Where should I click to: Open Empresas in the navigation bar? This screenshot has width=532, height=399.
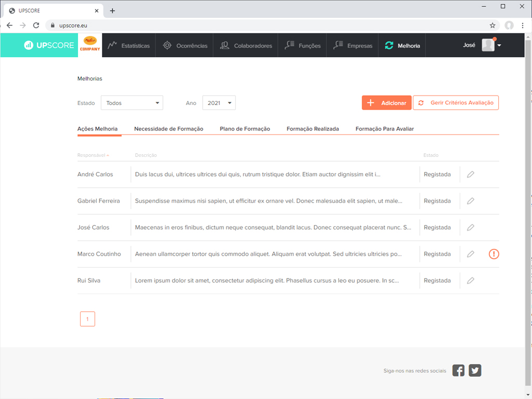(353, 45)
